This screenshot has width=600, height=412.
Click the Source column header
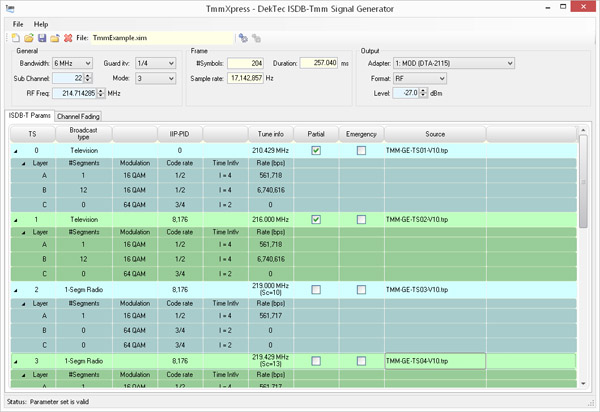click(435, 134)
